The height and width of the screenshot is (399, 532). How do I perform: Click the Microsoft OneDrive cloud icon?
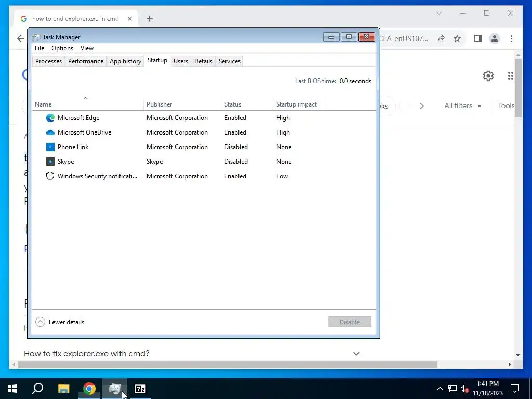coord(50,132)
